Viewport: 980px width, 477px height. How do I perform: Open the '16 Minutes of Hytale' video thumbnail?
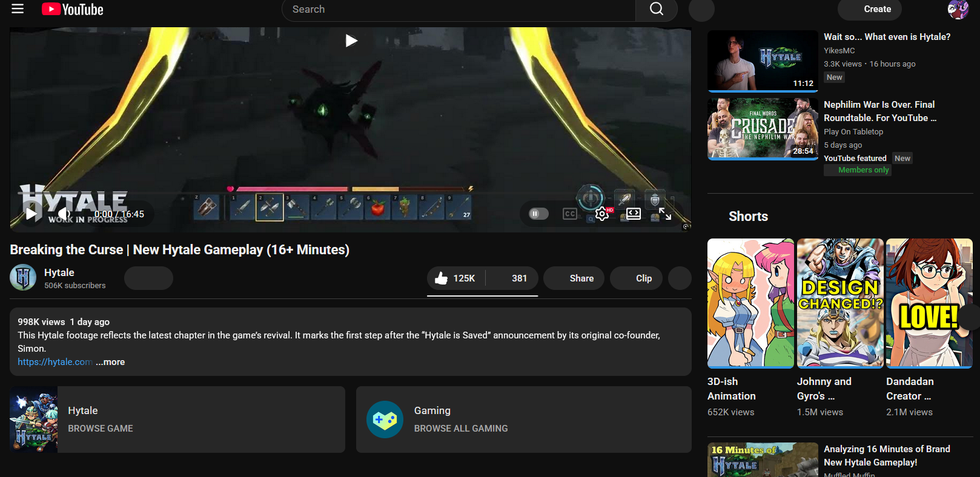pyautogui.click(x=763, y=460)
